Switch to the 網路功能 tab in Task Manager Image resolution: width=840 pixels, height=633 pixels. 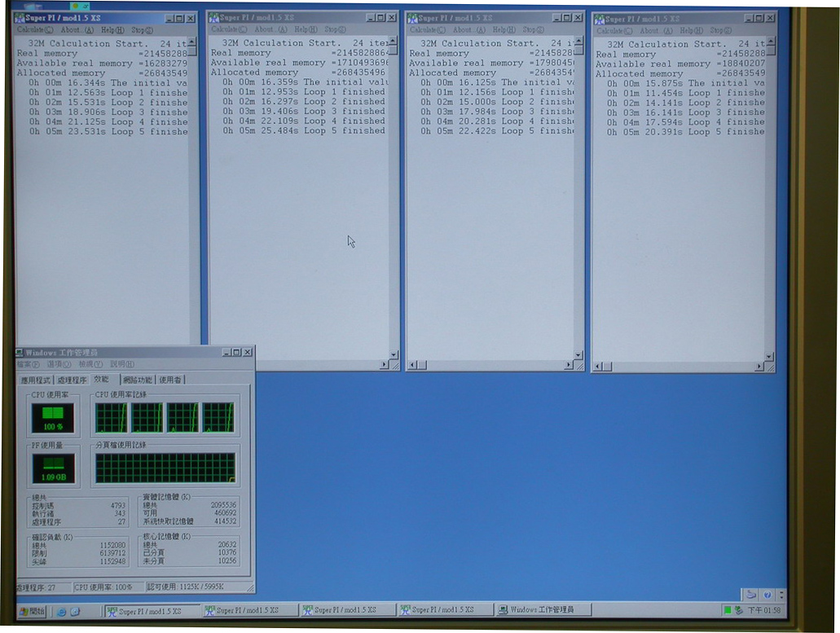(x=138, y=380)
